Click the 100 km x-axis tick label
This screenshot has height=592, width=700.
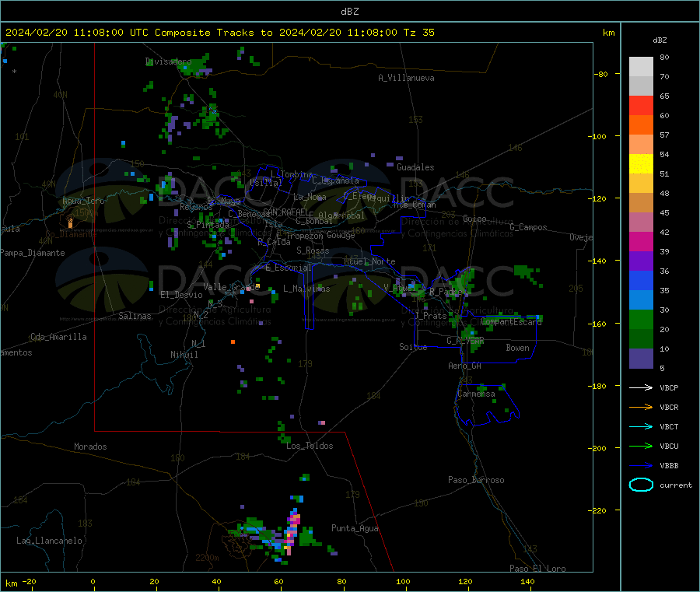tap(403, 581)
